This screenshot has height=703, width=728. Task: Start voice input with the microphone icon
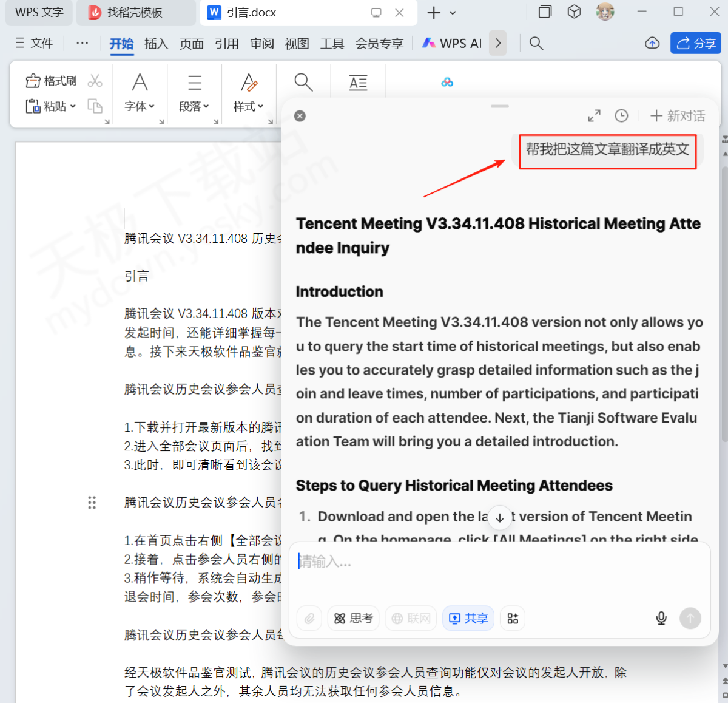tap(661, 618)
